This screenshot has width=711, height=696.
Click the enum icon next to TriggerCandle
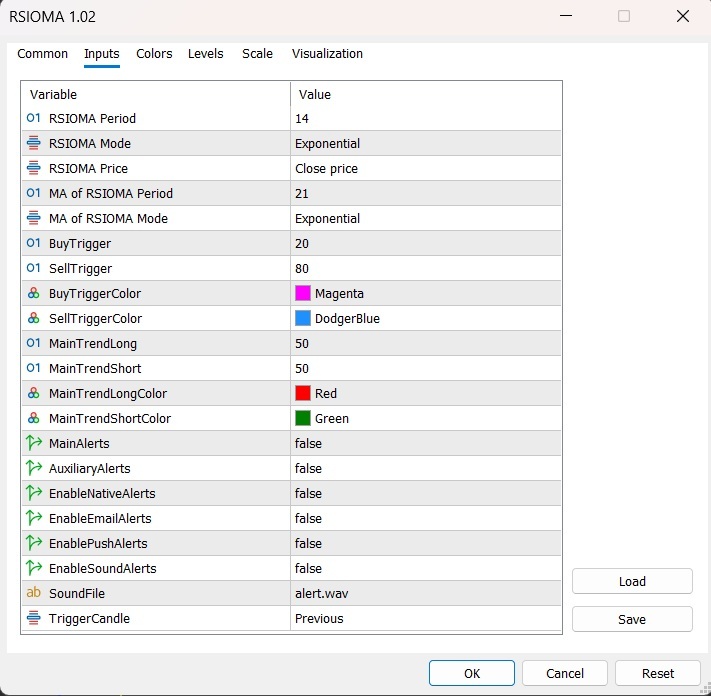(x=34, y=618)
